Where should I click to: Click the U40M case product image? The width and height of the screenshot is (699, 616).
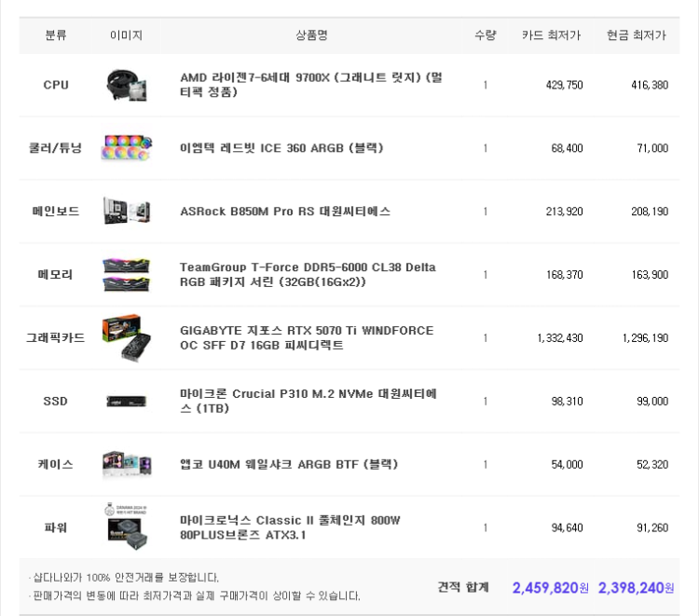[126, 464]
